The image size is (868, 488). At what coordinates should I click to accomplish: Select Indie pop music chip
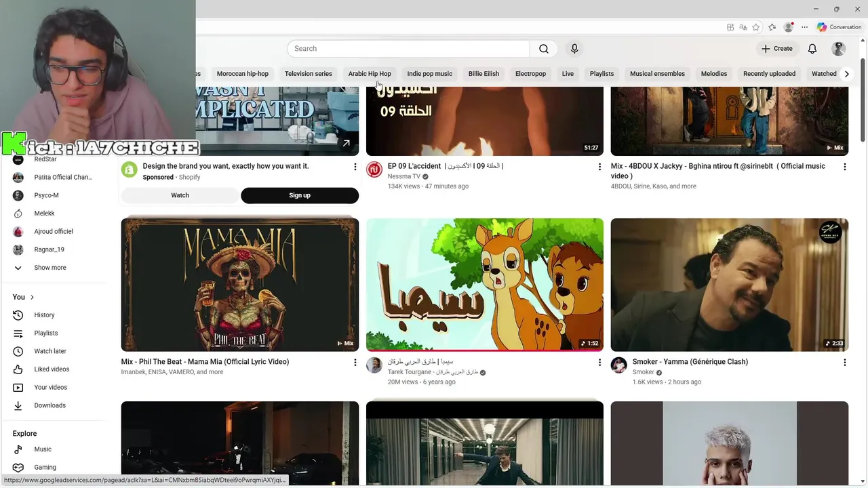pos(429,74)
